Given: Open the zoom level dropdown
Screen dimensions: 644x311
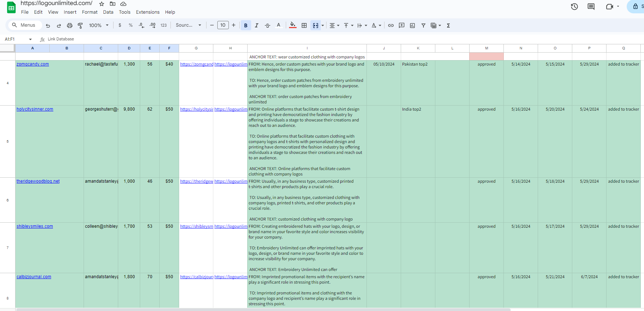Looking at the screenshot, I should tap(99, 25).
